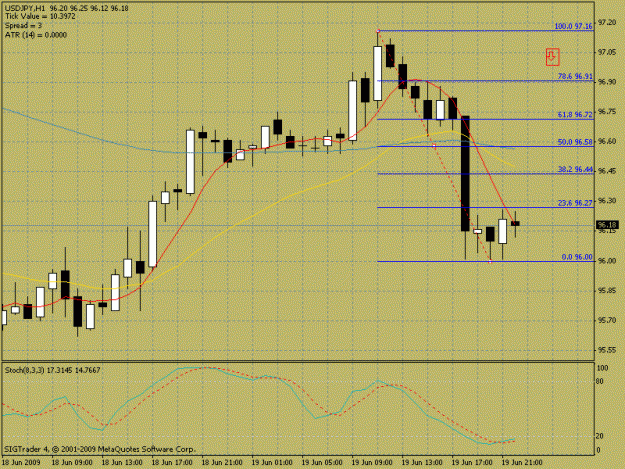Click the stochastic scale value 80
The width and height of the screenshot is (625, 469).
(599, 381)
